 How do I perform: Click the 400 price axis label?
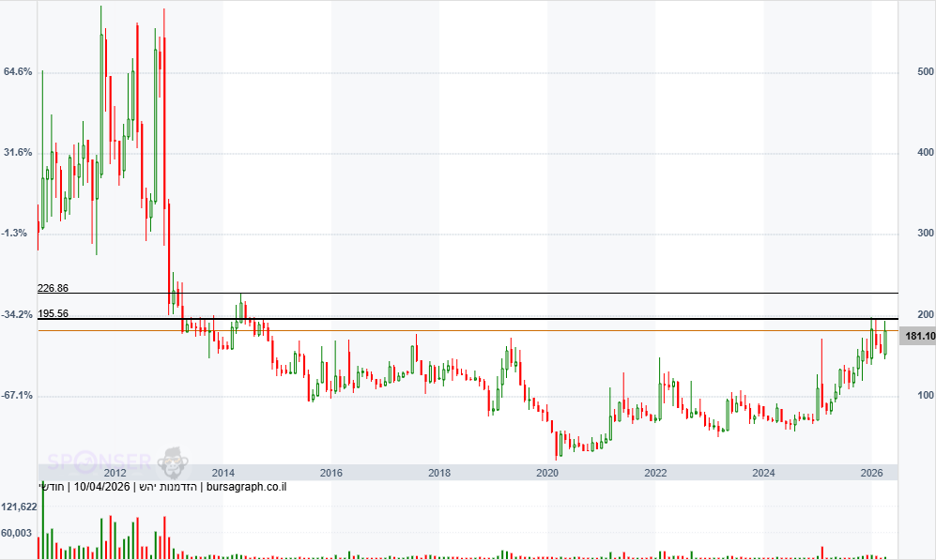(926, 153)
